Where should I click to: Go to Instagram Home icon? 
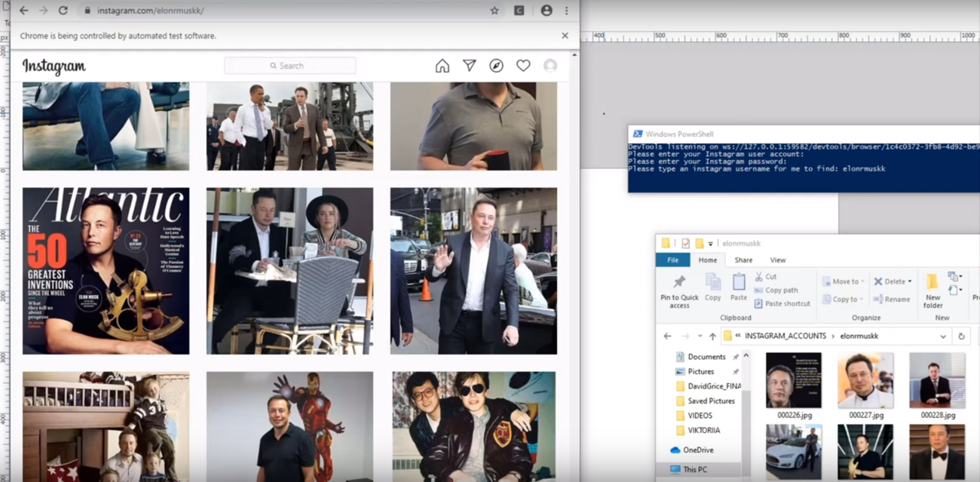[x=443, y=66]
